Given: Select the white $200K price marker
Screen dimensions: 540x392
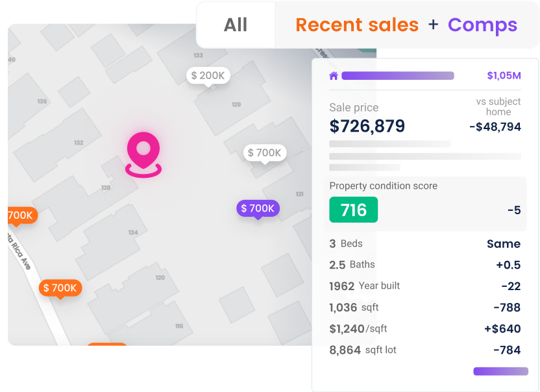Looking at the screenshot, I should point(208,76).
